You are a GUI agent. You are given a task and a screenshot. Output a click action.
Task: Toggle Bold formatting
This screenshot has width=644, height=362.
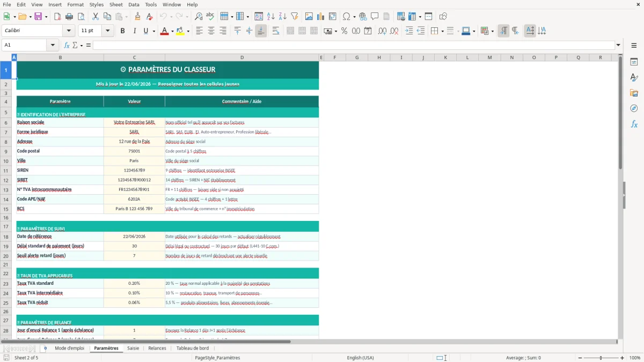click(x=122, y=31)
